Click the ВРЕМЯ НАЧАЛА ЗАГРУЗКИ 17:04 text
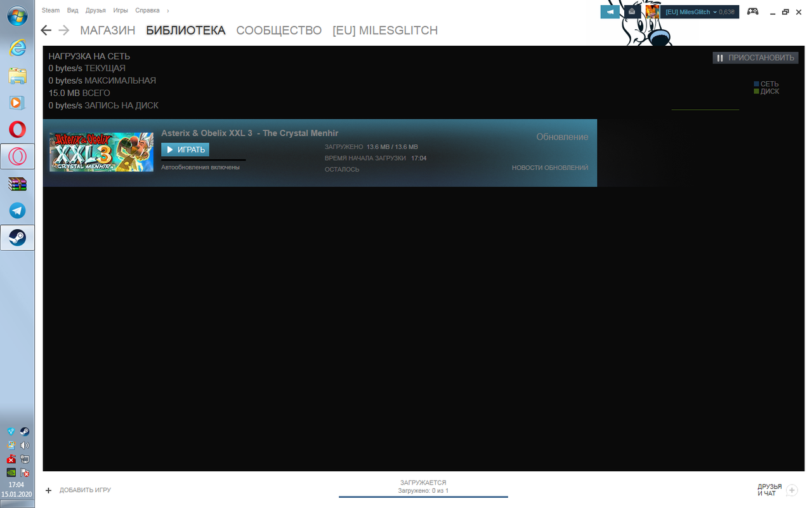 point(376,158)
